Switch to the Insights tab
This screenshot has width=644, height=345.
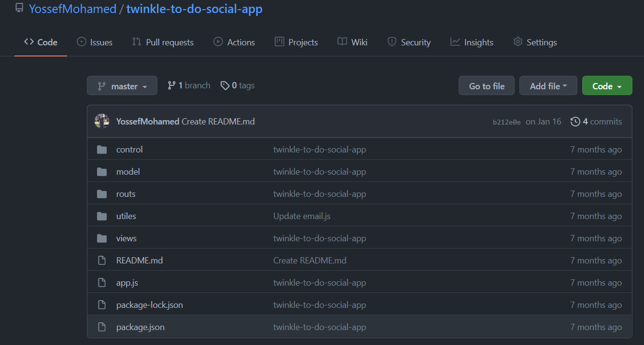pyautogui.click(x=472, y=42)
